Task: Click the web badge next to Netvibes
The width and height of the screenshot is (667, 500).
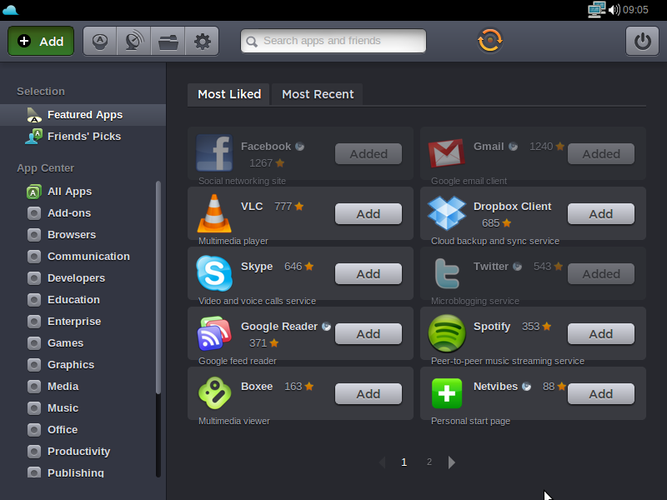Action: (527, 386)
